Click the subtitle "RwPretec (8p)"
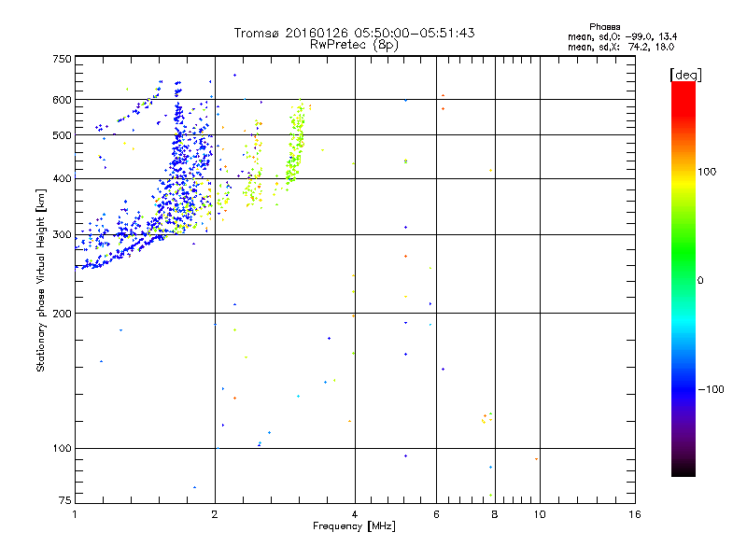This screenshot has height=560, width=747. [x=354, y=45]
